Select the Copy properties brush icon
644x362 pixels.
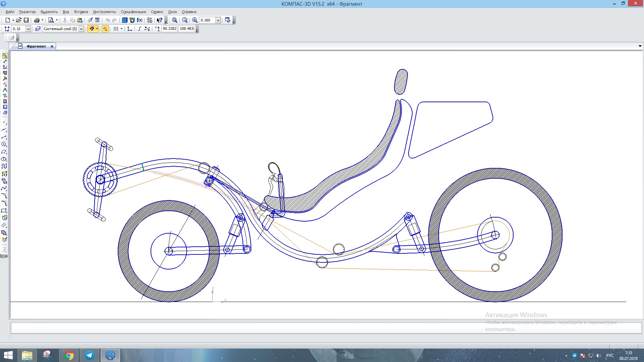coord(90,20)
